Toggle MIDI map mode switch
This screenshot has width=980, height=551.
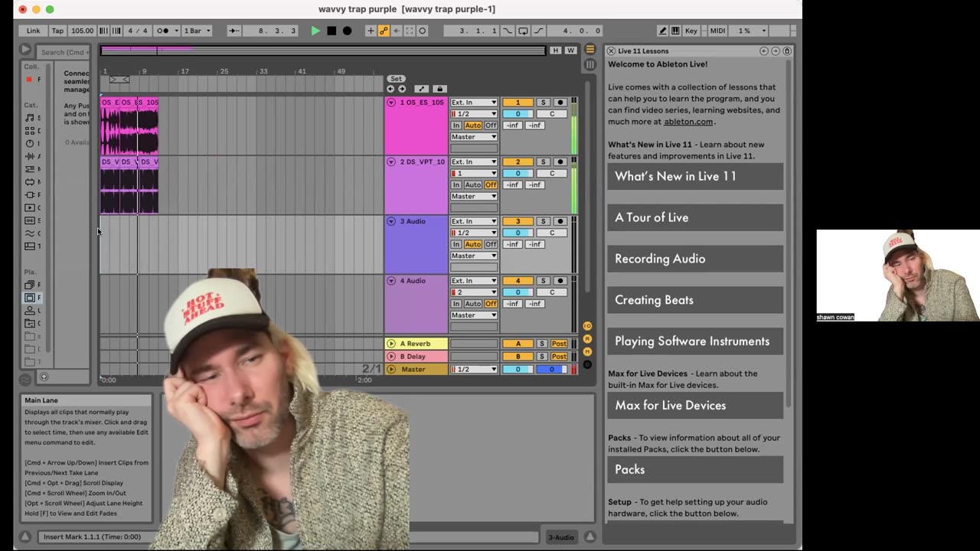pyautogui.click(x=717, y=31)
